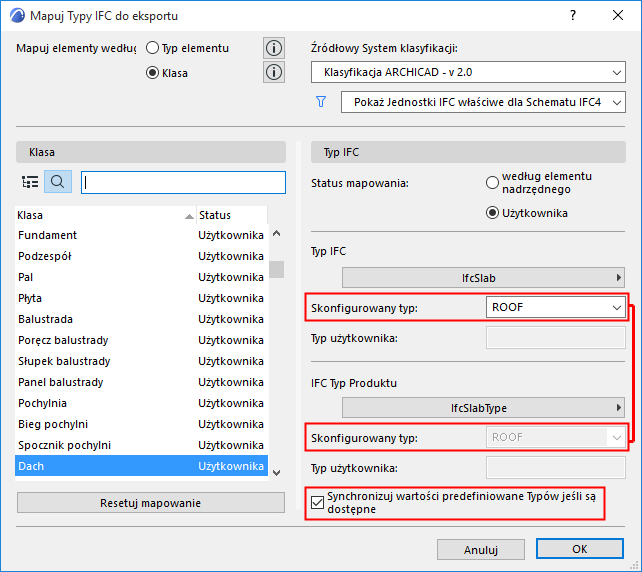This screenshot has width=642, height=572.
Task: Click the blue filter funnel icon
Action: coord(321,101)
